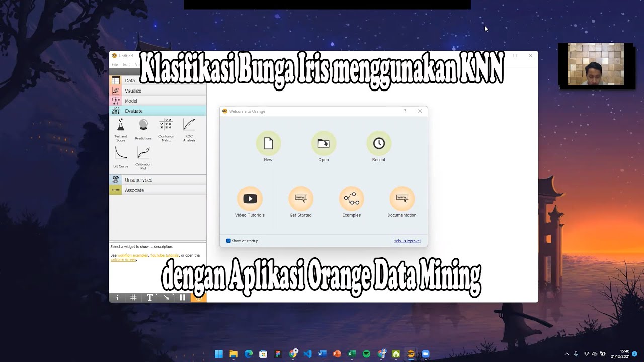Click the Orange app taskbar icon
This screenshot has height=362, width=644.
click(411, 354)
